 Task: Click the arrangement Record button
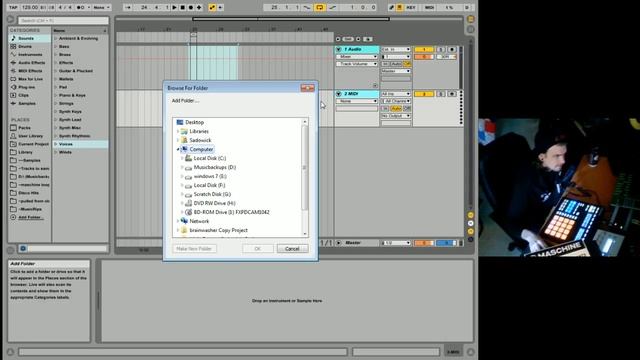(191, 7)
